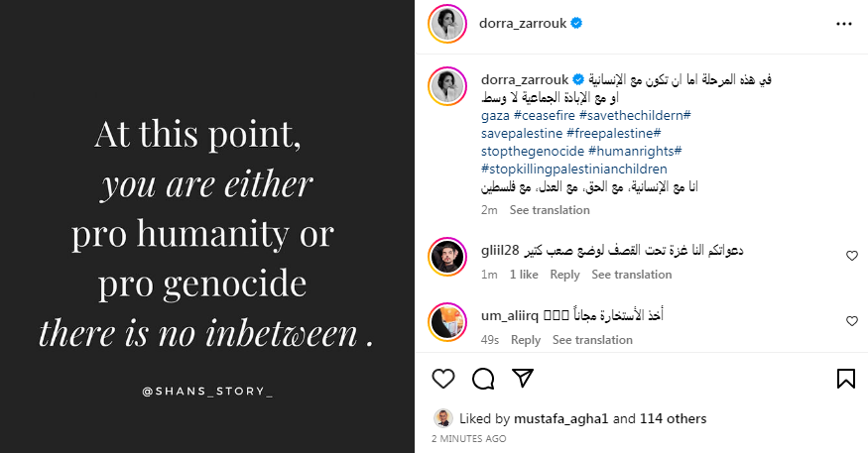Image resolution: width=868 pixels, height=453 pixels.
Task: Save the post with the bookmark icon
Action: (846, 378)
